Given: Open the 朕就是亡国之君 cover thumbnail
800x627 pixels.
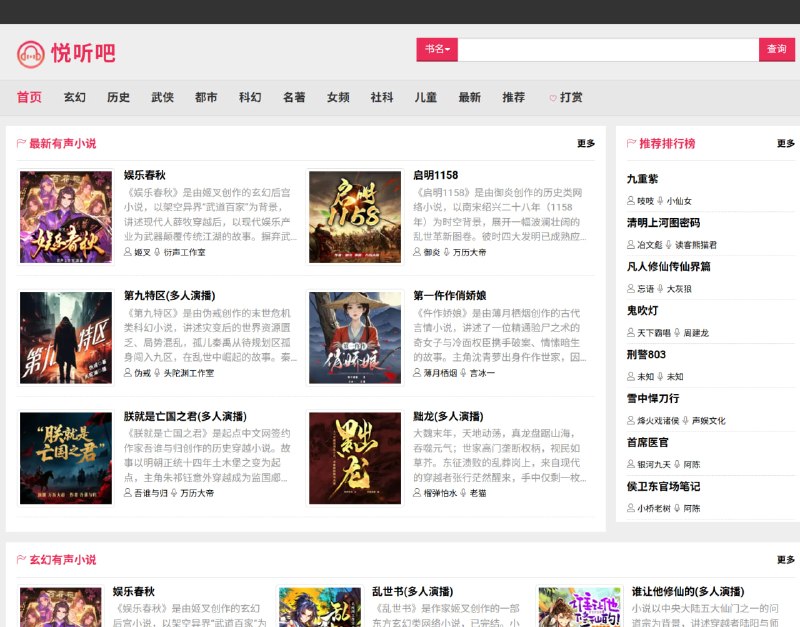Looking at the screenshot, I should click(66, 458).
